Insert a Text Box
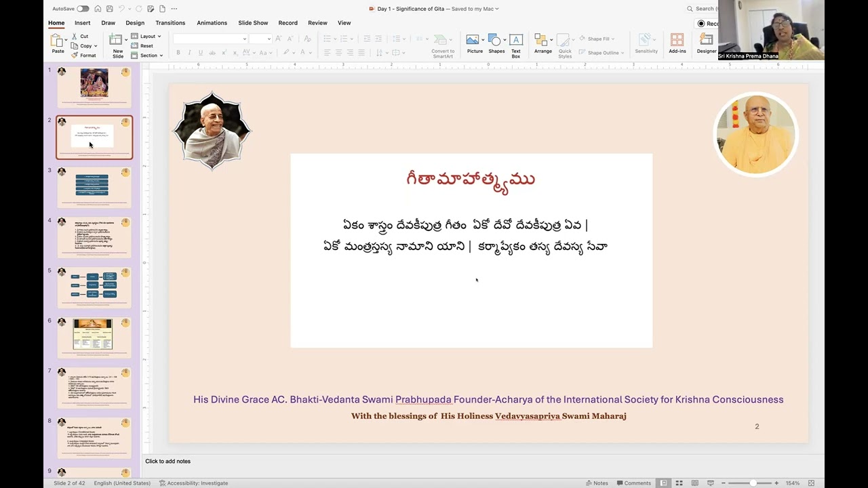The image size is (868, 488). coord(516,45)
